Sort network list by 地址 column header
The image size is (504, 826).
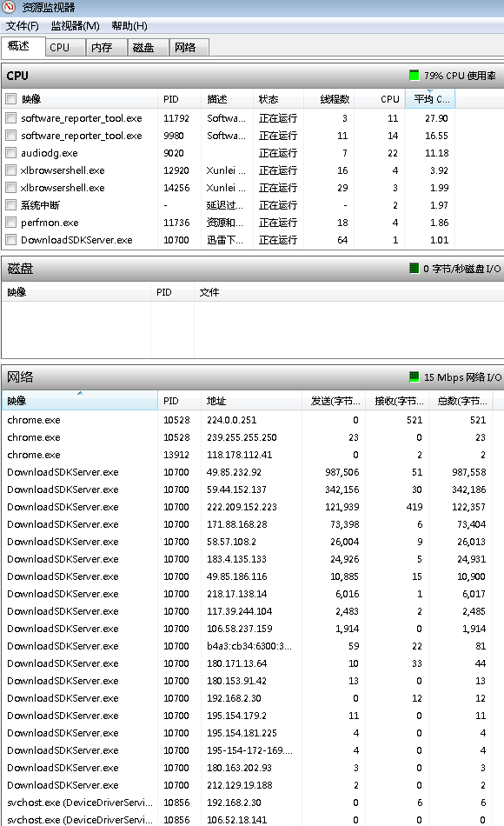(251, 400)
